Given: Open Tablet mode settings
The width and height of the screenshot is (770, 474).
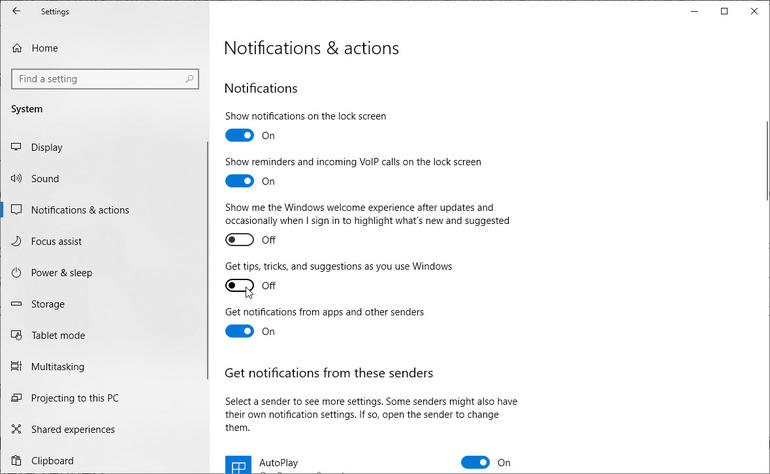Looking at the screenshot, I should [x=58, y=335].
